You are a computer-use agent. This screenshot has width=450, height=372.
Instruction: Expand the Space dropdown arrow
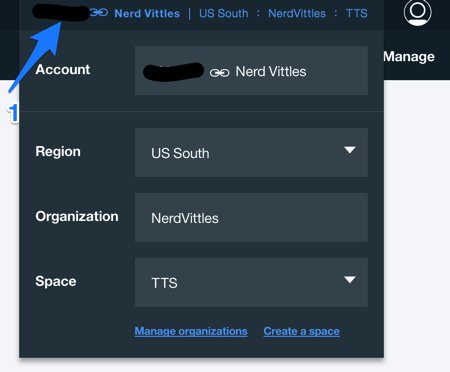[349, 279]
